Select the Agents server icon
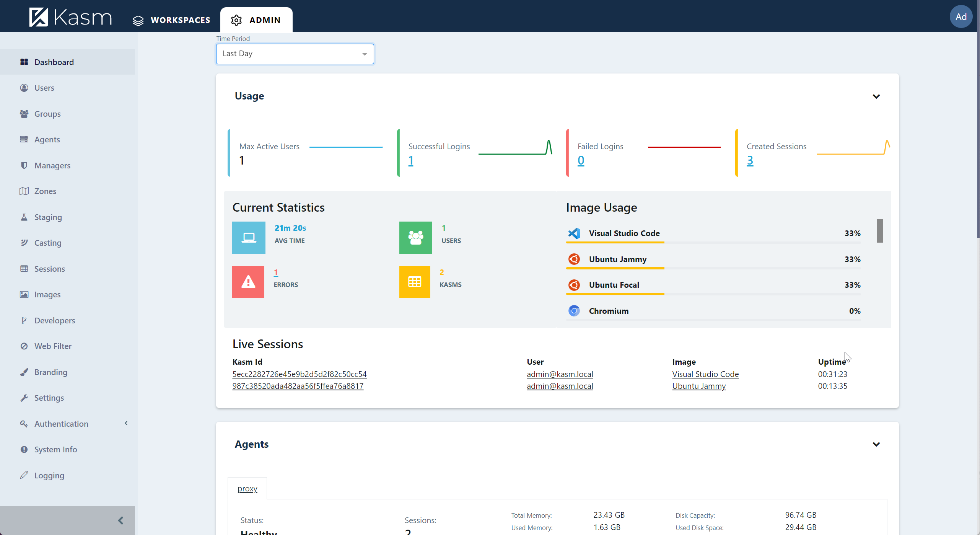 click(x=24, y=139)
